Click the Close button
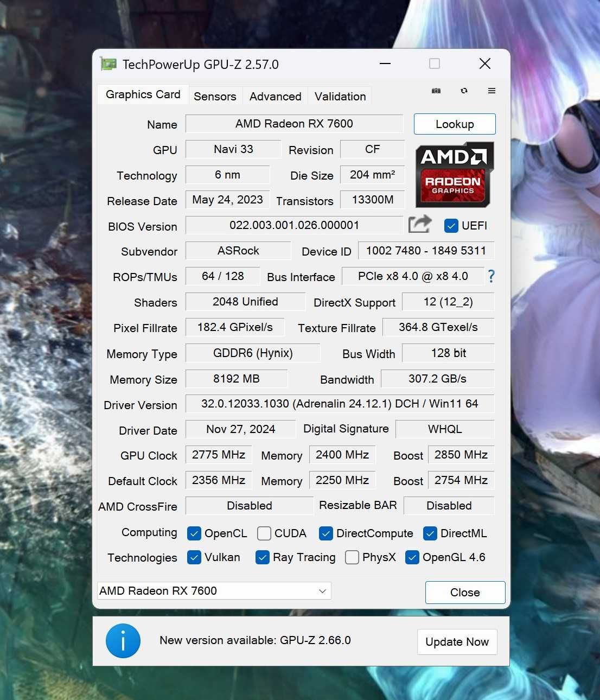600x700 pixels. (x=465, y=593)
